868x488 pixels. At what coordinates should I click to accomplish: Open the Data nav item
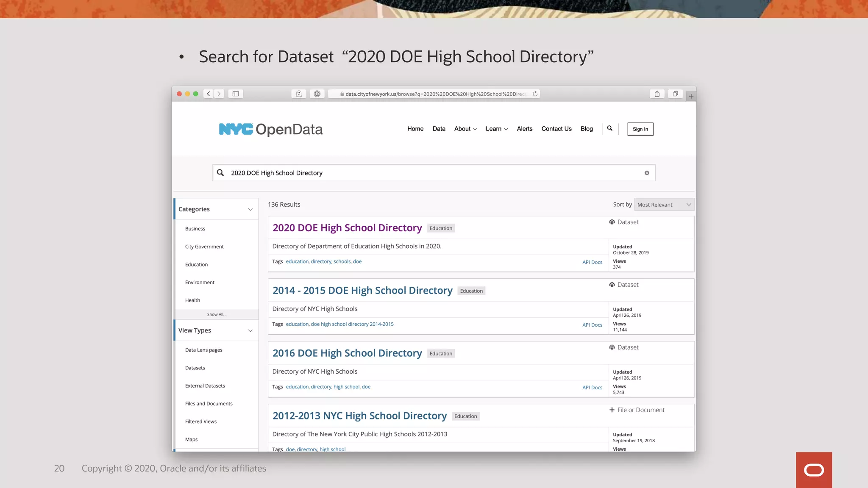(439, 129)
